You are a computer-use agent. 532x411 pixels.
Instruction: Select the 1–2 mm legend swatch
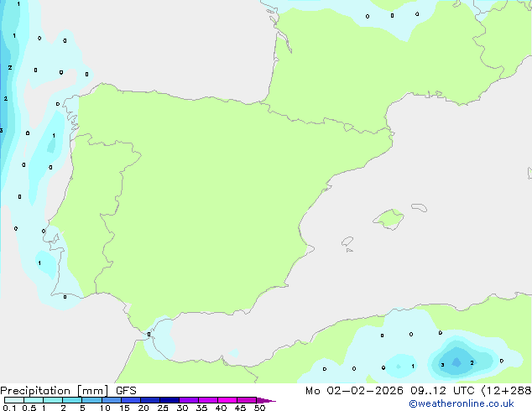[x=53, y=400]
